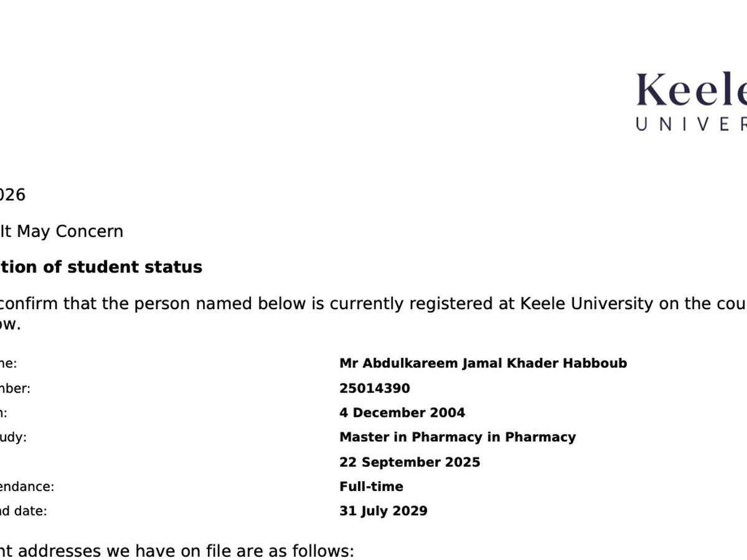Click the It May Concern salutation line

62,231
